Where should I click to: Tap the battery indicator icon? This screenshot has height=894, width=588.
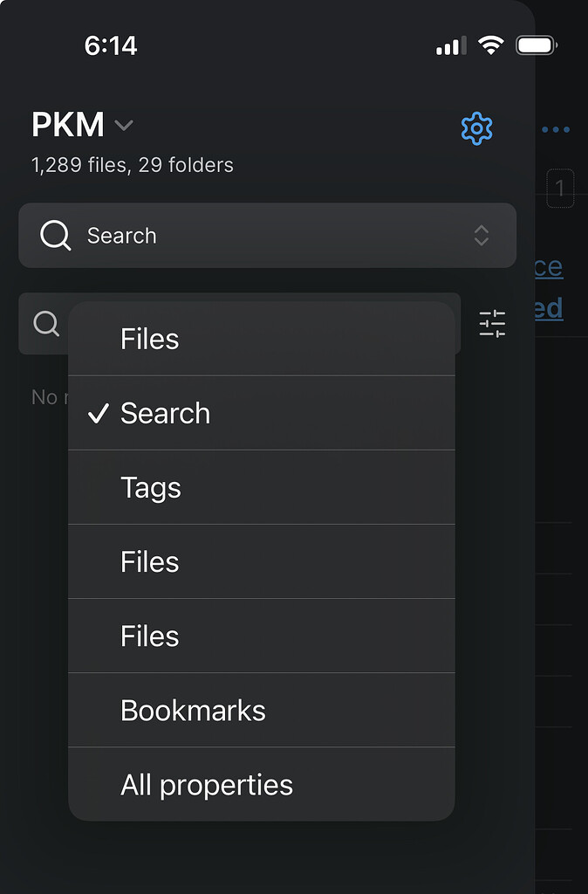(536, 44)
